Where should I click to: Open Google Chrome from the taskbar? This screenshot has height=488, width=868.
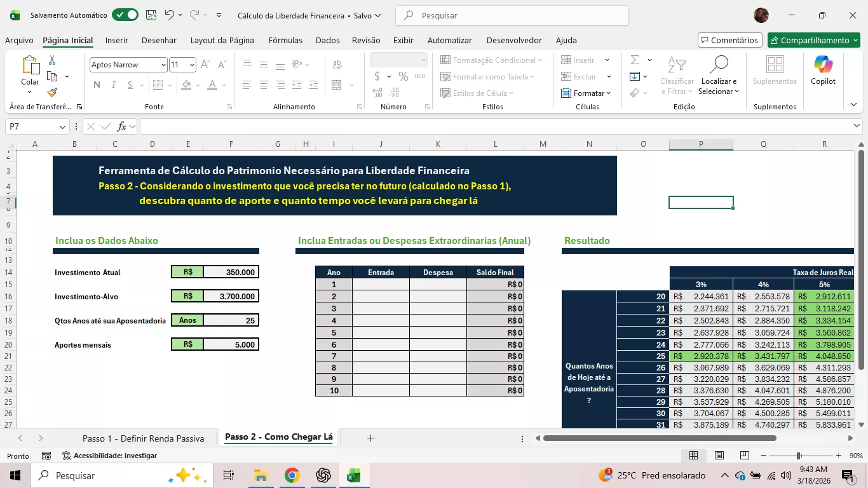[x=292, y=475]
